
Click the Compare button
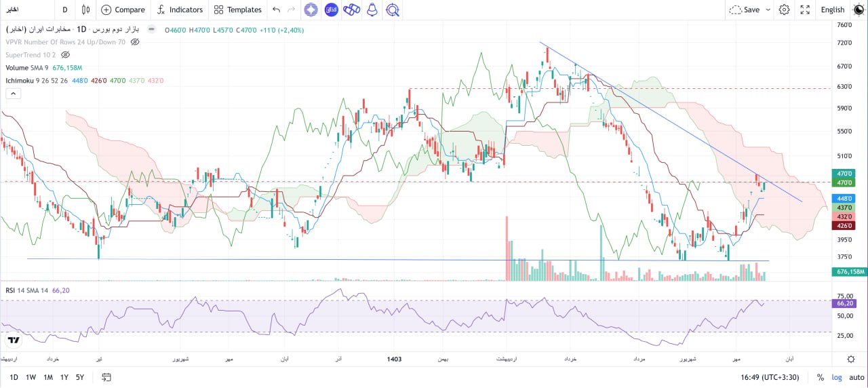tap(123, 9)
